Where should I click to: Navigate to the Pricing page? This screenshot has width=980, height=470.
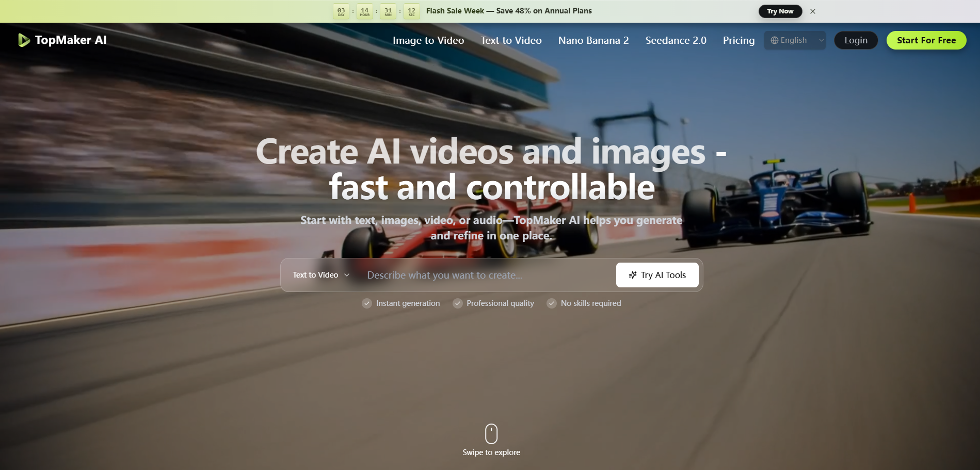(x=738, y=40)
